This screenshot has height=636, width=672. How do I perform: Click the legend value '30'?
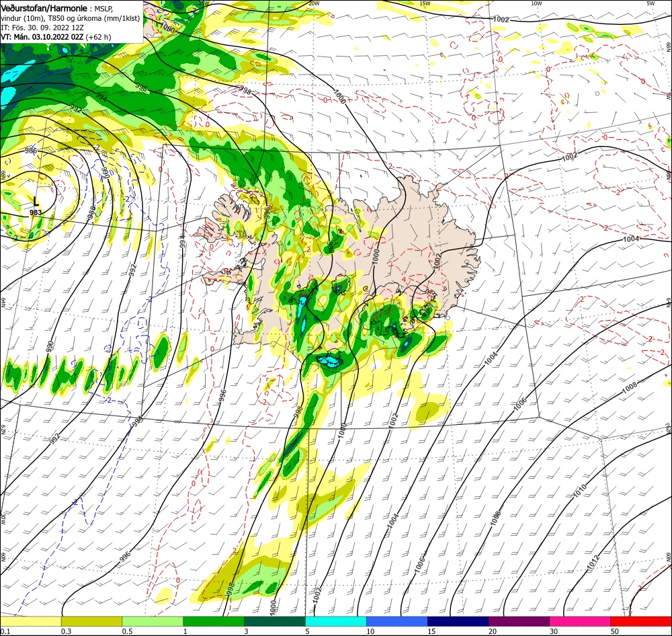(x=554, y=631)
